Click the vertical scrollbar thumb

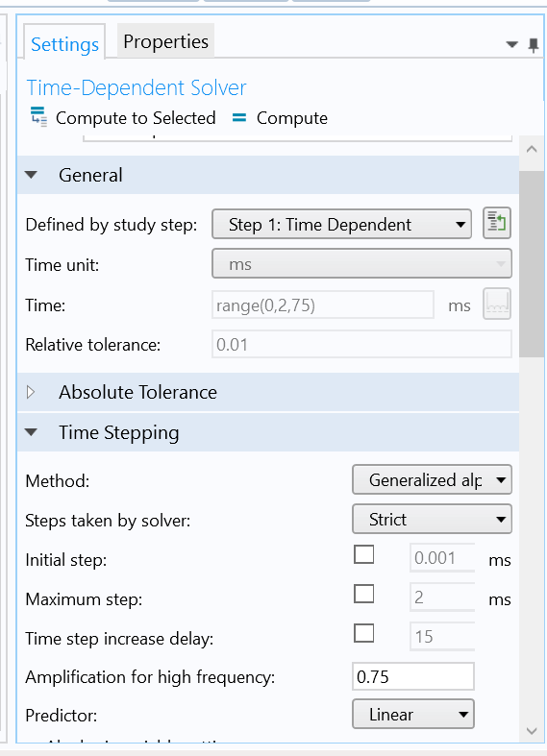pyautogui.click(x=532, y=263)
